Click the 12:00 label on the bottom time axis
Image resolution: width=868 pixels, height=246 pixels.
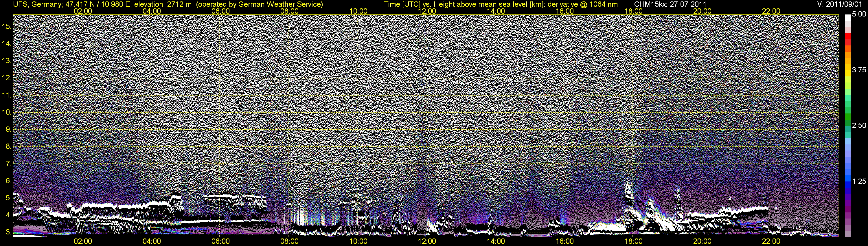tap(427, 241)
